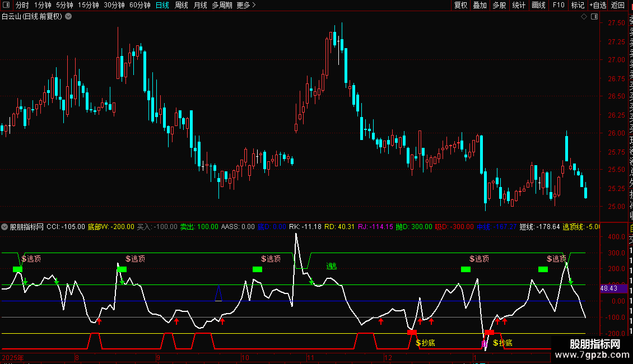Click the blue triangle marker in indicator
Viewport: 633px width, 364px height.
(x=218, y=293)
